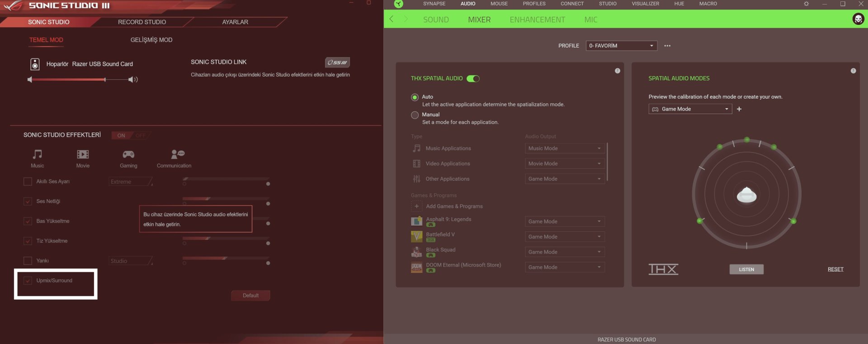Click the Asphalt 9: Legends game icon
This screenshot has width=868, height=344.
coord(416,221)
